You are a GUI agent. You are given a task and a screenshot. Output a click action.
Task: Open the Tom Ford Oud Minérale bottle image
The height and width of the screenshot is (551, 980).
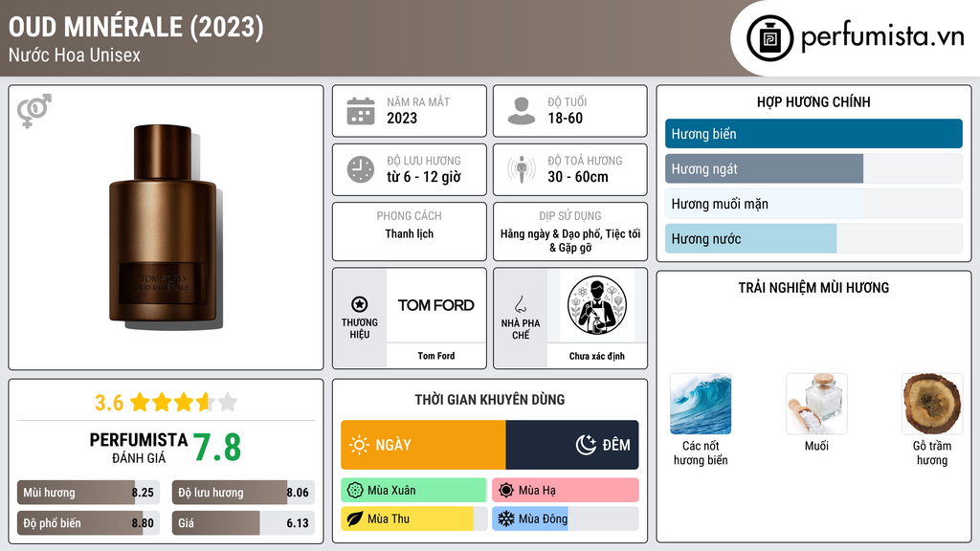click(166, 227)
